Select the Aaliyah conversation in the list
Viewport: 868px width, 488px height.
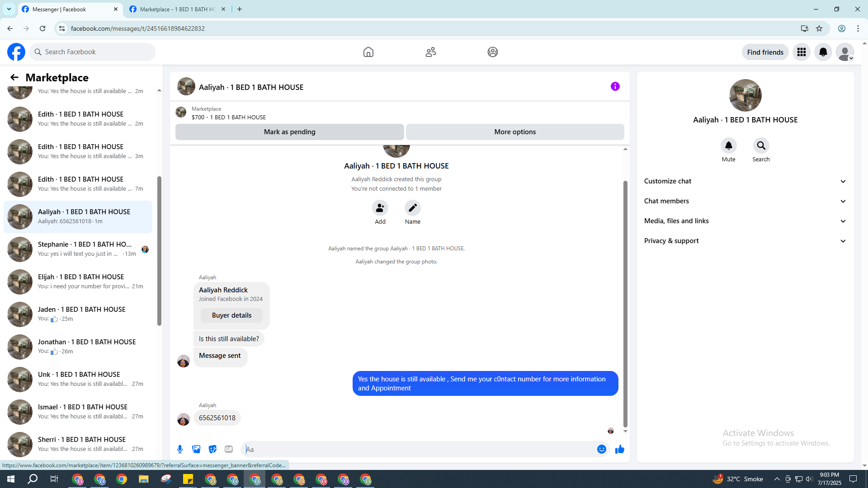pyautogui.click(x=78, y=216)
